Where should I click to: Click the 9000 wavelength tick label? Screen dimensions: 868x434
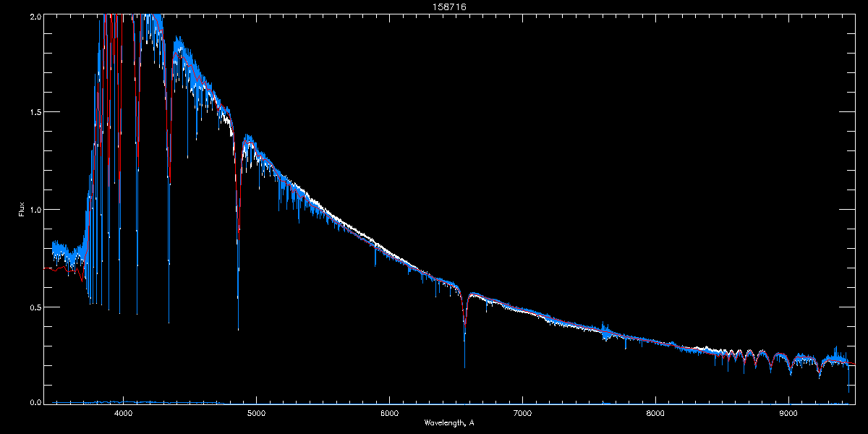tap(788, 413)
